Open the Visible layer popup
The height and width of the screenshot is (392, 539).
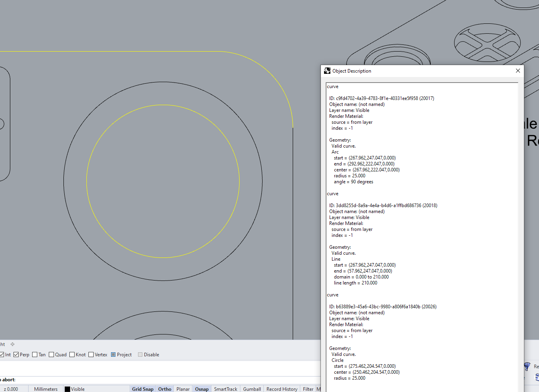[x=78, y=389]
